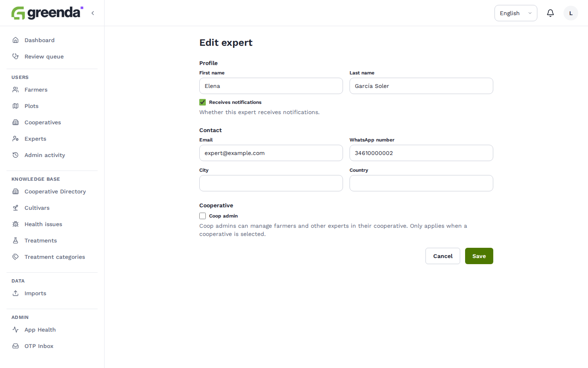Click the Treatment categories tag icon

pos(16,257)
